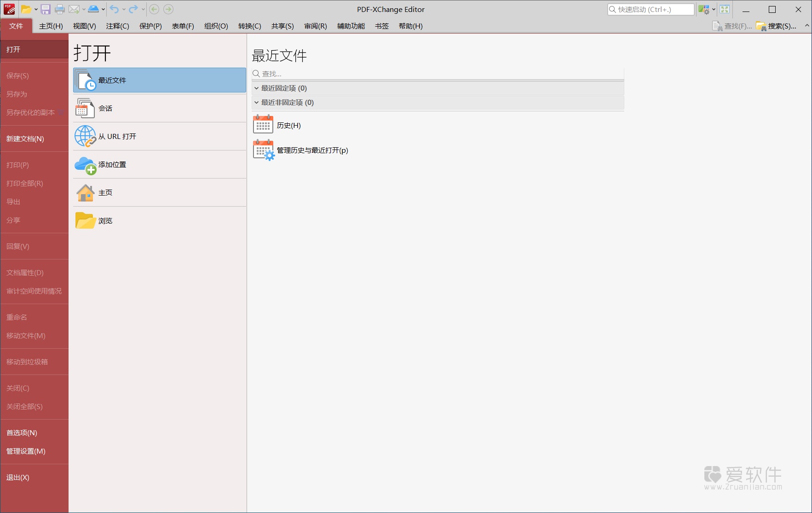812x513 pixels.
Task: Click the 搜索(S) folder binoculars icon
Action: coord(761,26)
